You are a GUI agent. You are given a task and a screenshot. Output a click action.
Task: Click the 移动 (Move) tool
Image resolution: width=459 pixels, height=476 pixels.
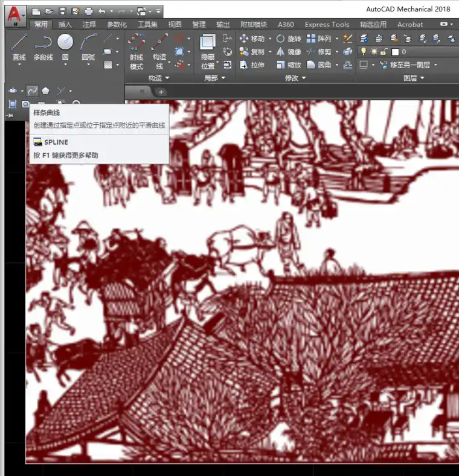click(252, 39)
